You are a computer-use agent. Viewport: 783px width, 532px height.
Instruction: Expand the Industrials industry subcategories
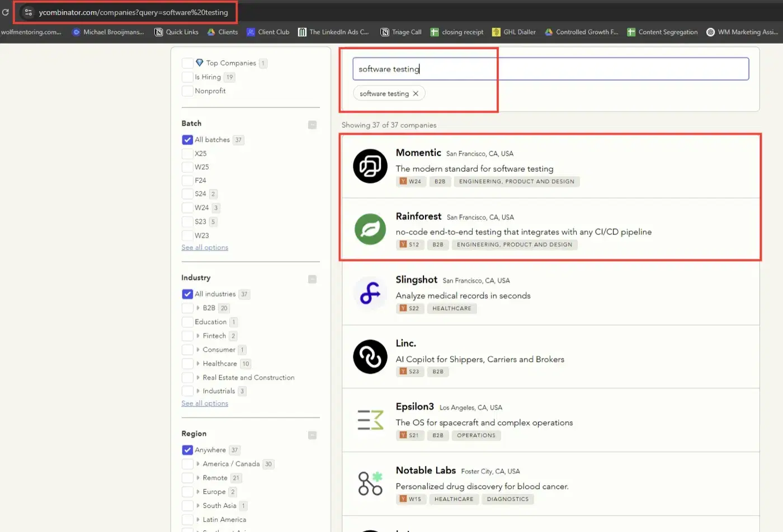click(x=198, y=391)
